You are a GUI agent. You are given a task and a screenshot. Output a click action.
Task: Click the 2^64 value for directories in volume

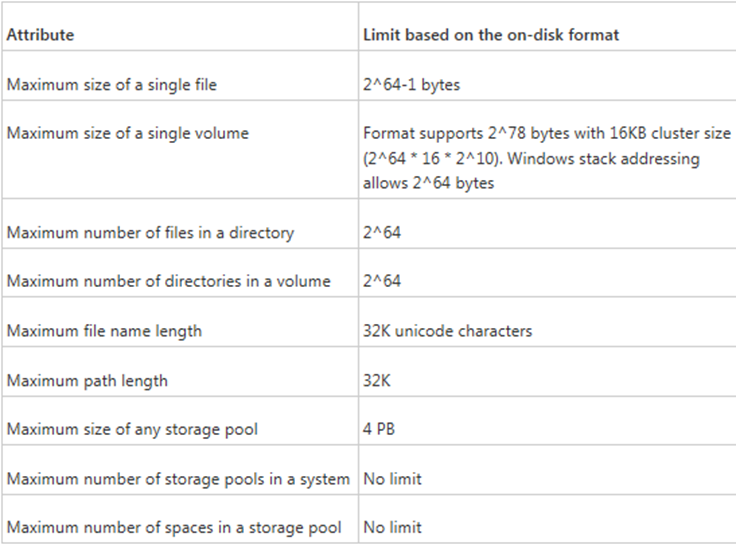click(382, 281)
